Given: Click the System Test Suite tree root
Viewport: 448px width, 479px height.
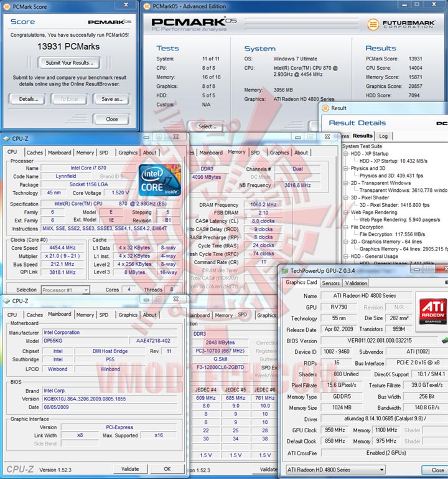Looking at the screenshot, I should [x=362, y=146].
